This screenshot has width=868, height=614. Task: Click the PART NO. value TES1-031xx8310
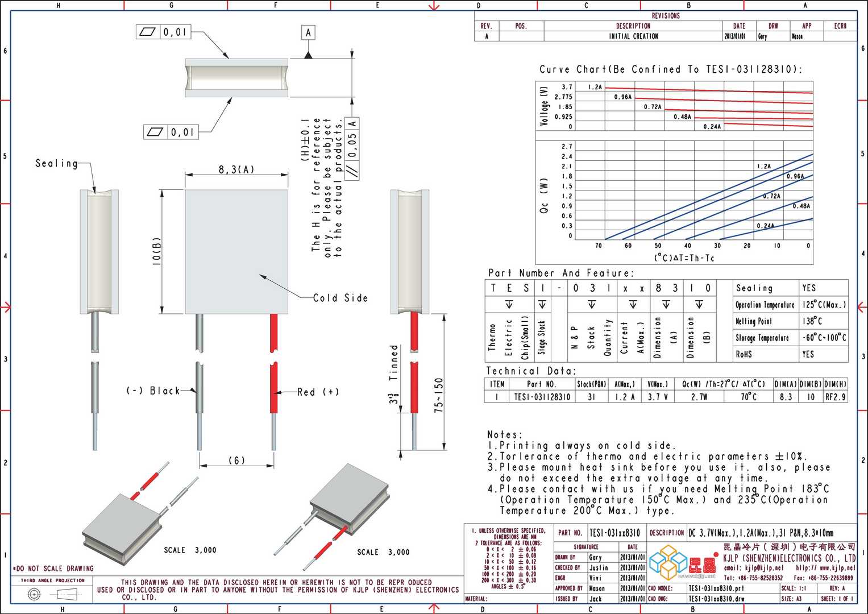coord(614,533)
